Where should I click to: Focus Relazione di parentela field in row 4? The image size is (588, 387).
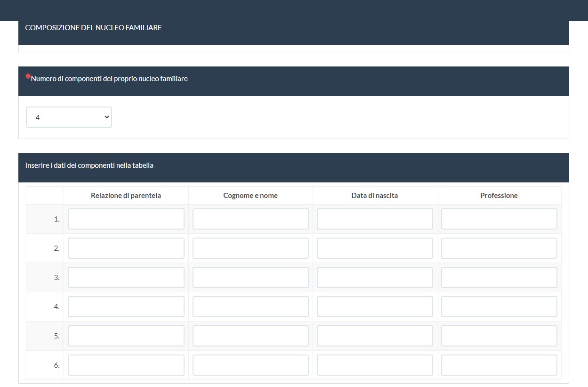click(x=126, y=307)
